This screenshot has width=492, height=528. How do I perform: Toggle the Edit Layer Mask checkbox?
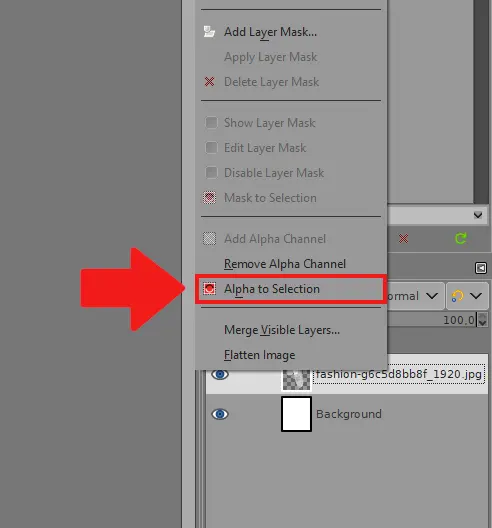211,147
